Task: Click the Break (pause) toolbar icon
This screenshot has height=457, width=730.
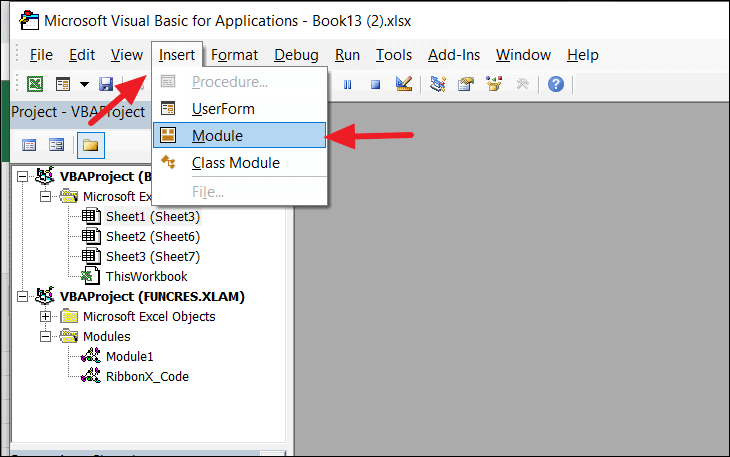Action: [347, 84]
